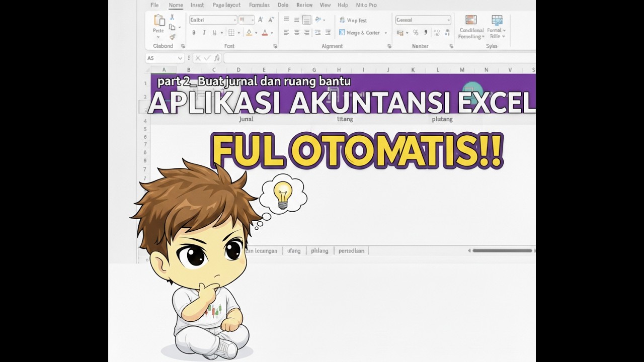Viewport: 644px width, 362px height.
Task: Click the Insert Function fx icon
Action: coord(217,58)
